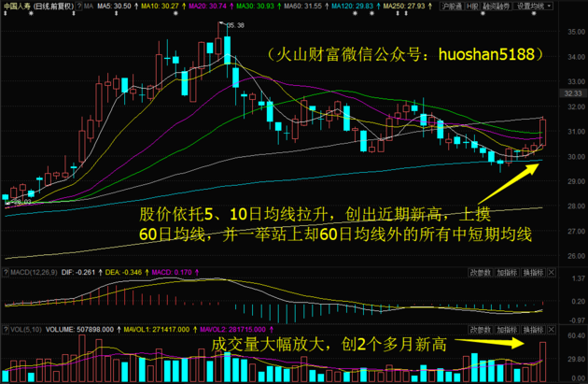This screenshot has height=384, width=588.
Task: Click 加指标 in the MACD panel
Action: pos(507,273)
